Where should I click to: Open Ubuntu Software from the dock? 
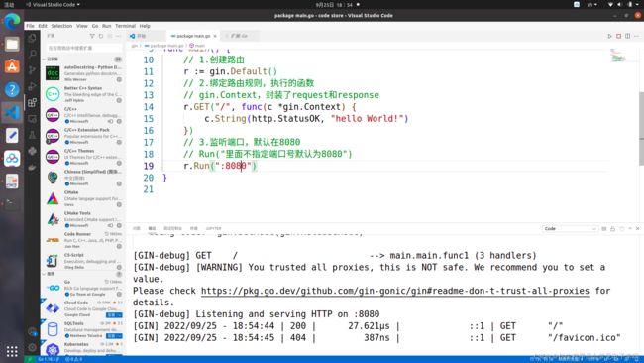click(x=12, y=66)
